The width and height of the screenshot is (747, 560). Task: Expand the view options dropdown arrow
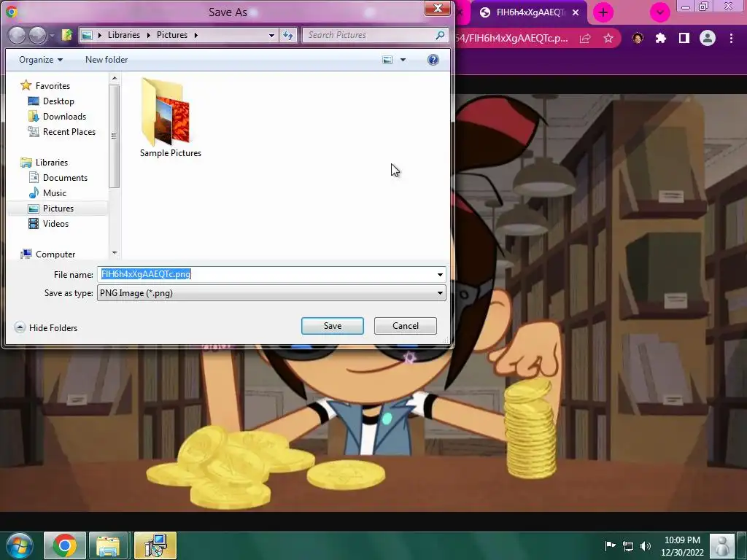403,60
